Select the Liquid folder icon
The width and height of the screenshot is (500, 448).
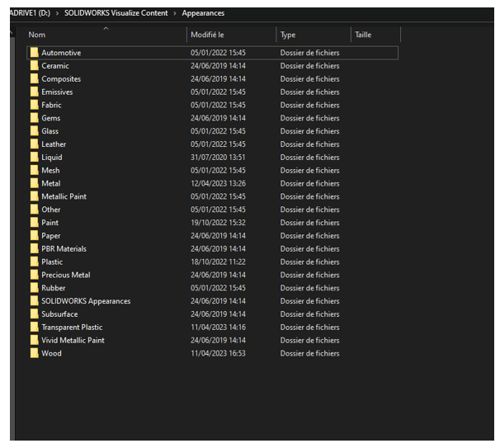35,158
